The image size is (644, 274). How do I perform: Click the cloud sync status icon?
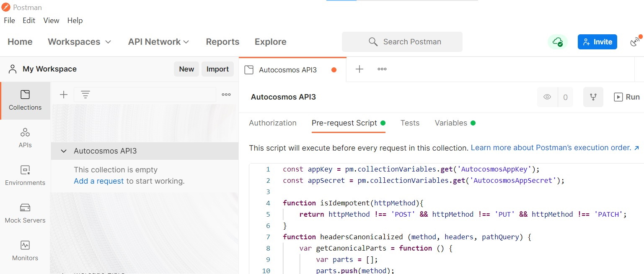[558, 42]
